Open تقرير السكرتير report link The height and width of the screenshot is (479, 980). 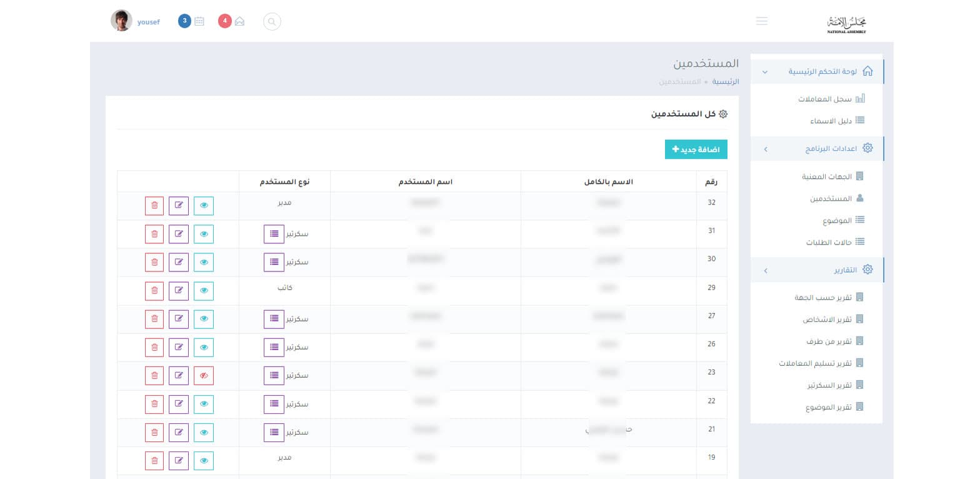pyautogui.click(x=836, y=385)
